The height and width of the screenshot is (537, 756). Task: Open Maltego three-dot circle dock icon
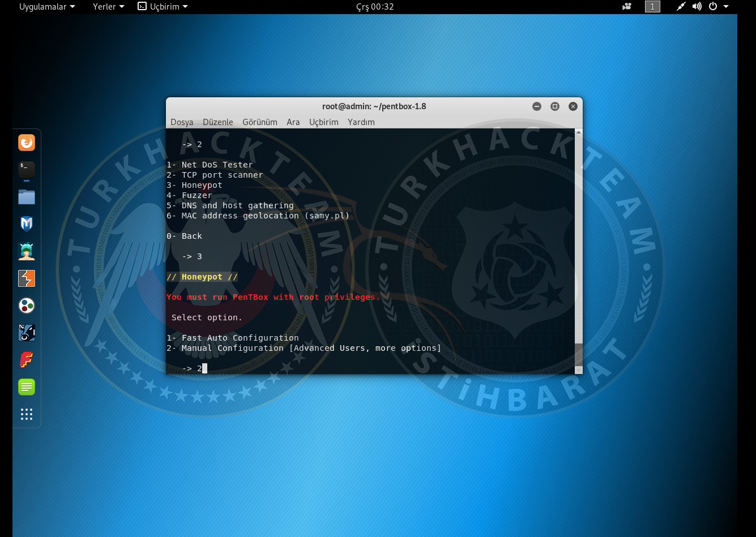click(x=27, y=306)
